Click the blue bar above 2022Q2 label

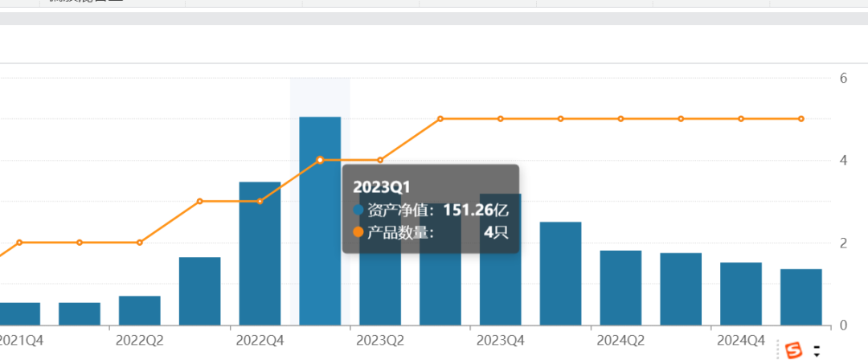(139, 310)
